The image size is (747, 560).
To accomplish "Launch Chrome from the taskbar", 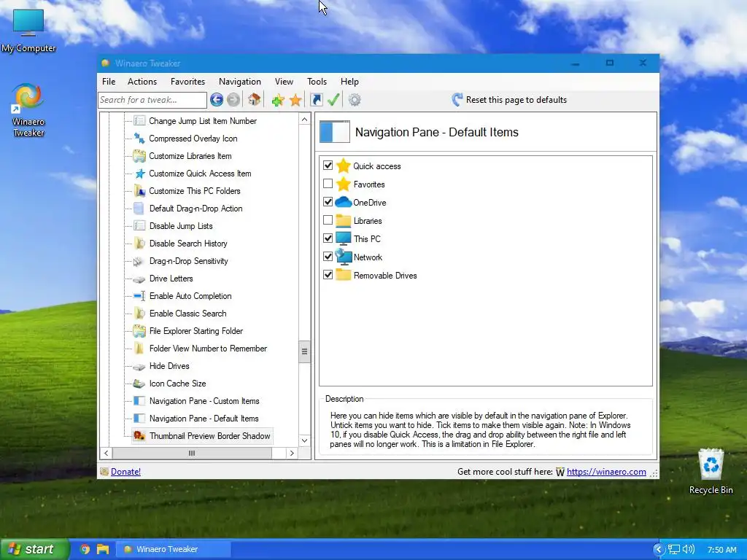I will [x=85, y=549].
